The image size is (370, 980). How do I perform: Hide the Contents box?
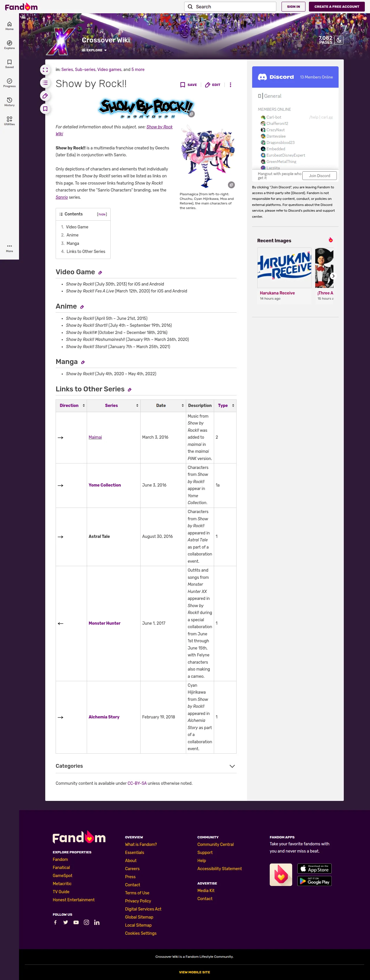coord(102,215)
